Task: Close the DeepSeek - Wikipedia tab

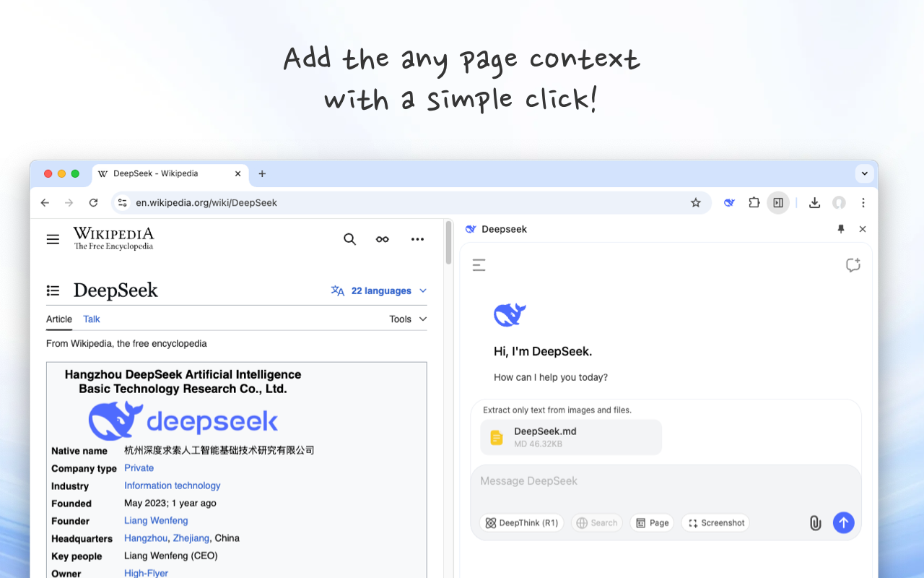Action: coord(237,174)
